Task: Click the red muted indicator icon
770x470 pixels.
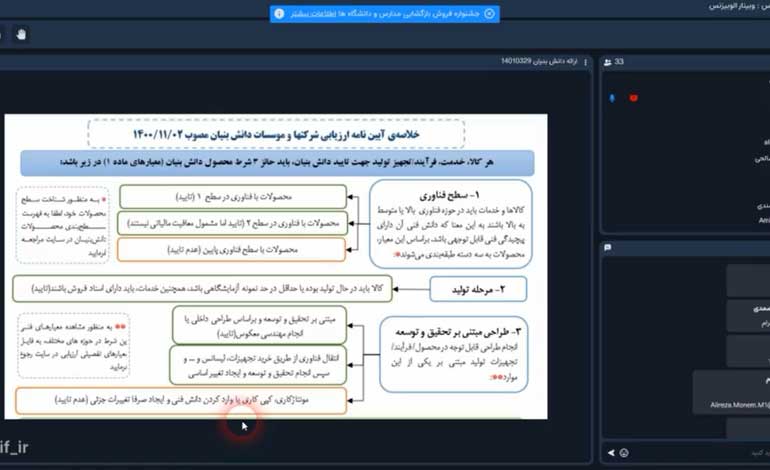Action: point(633,98)
